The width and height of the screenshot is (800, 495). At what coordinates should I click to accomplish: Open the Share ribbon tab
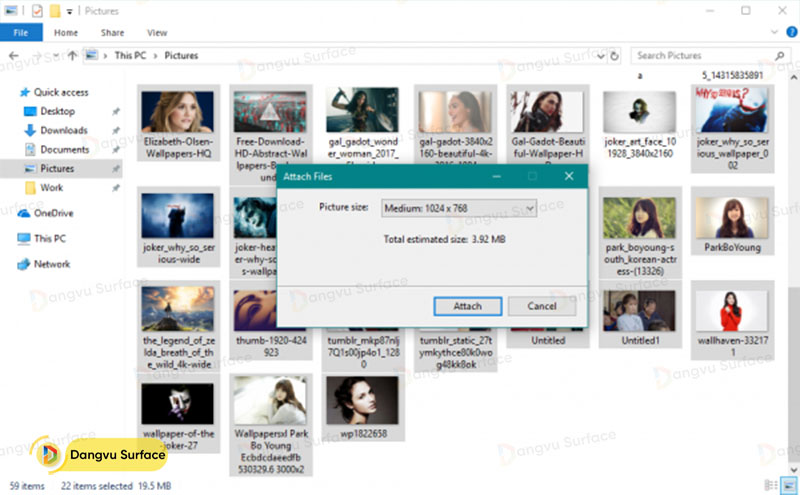coord(112,33)
